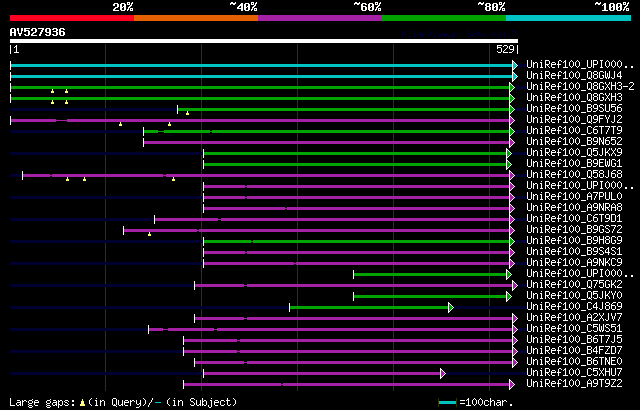
Task: Click the cyan ~100% identity color segment
Action: (x=569, y=18)
